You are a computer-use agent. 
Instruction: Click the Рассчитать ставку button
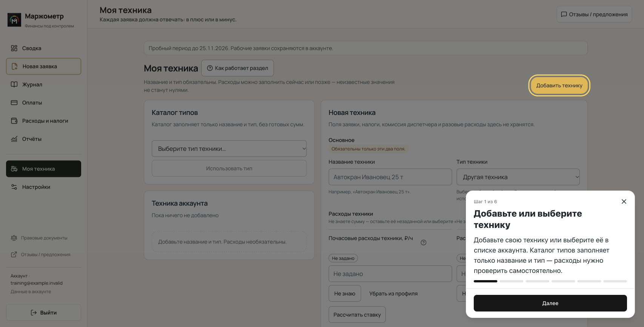tap(357, 315)
